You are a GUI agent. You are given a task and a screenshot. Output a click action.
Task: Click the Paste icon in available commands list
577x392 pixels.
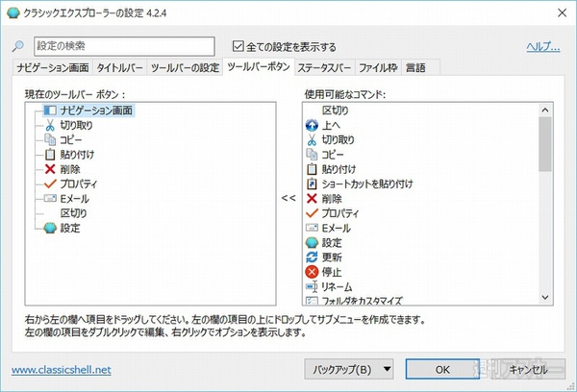click(x=312, y=169)
